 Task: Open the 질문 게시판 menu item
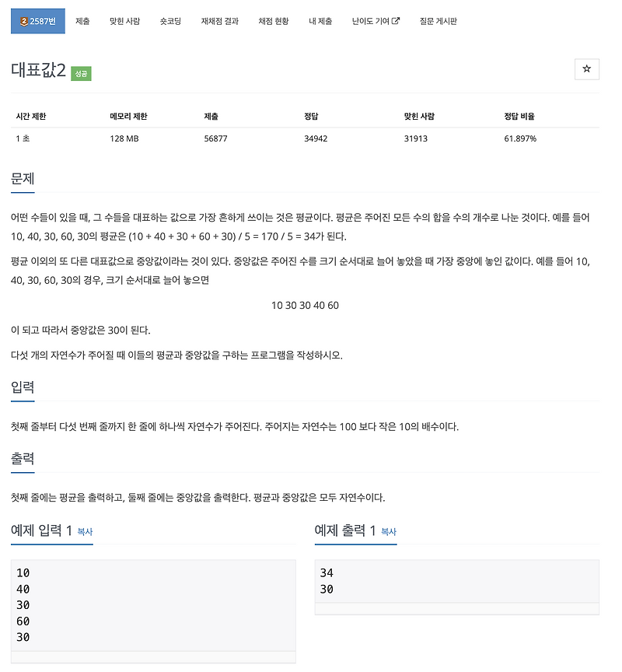pyautogui.click(x=437, y=22)
